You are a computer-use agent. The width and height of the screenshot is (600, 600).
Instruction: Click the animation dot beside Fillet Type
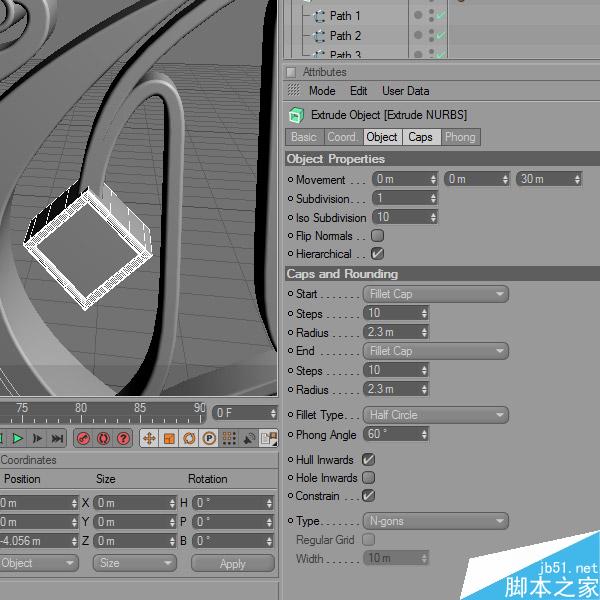[x=290, y=414]
